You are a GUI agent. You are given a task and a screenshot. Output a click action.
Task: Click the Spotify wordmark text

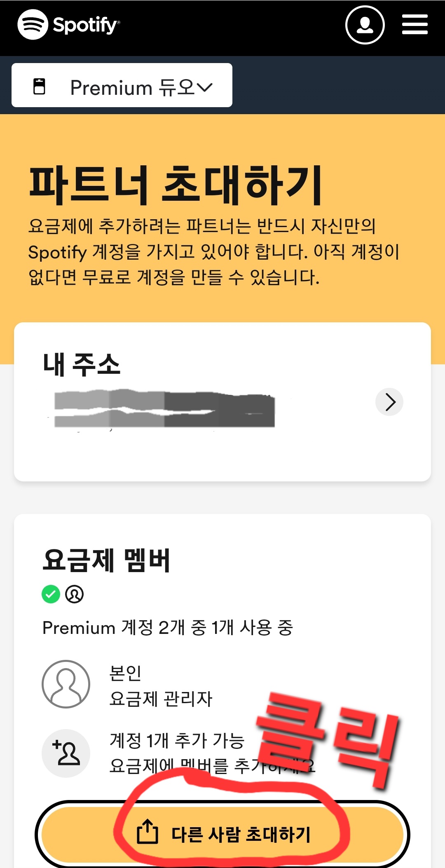coord(85,25)
